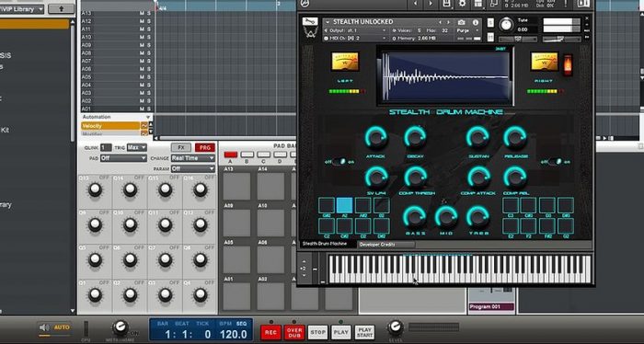
Task: Open the PAD Off dropdown
Action: click(123, 158)
